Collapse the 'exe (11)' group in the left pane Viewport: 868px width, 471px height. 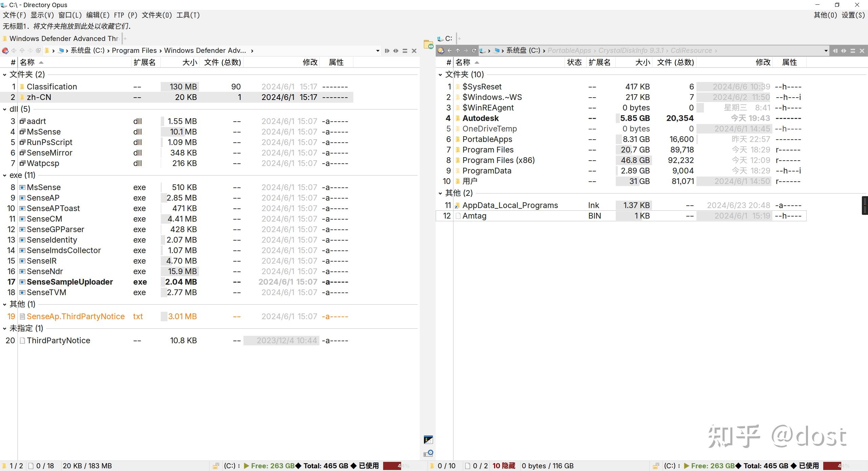(4, 175)
